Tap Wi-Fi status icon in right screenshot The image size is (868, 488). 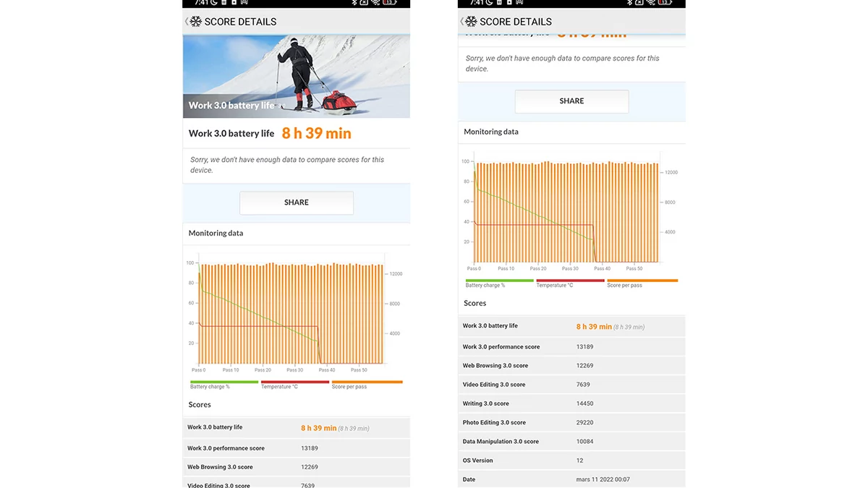click(651, 3)
